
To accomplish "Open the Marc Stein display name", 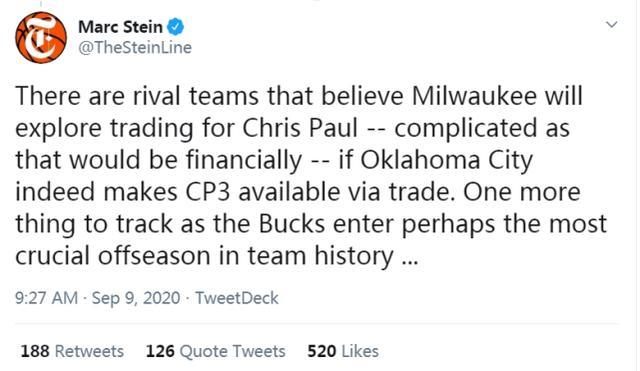I will [x=120, y=27].
